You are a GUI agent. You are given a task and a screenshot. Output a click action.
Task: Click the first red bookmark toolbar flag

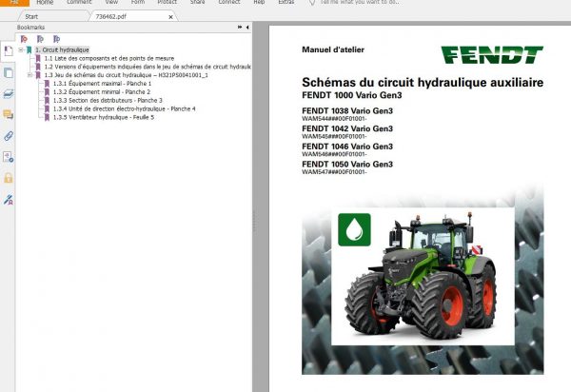[x=24, y=39]
